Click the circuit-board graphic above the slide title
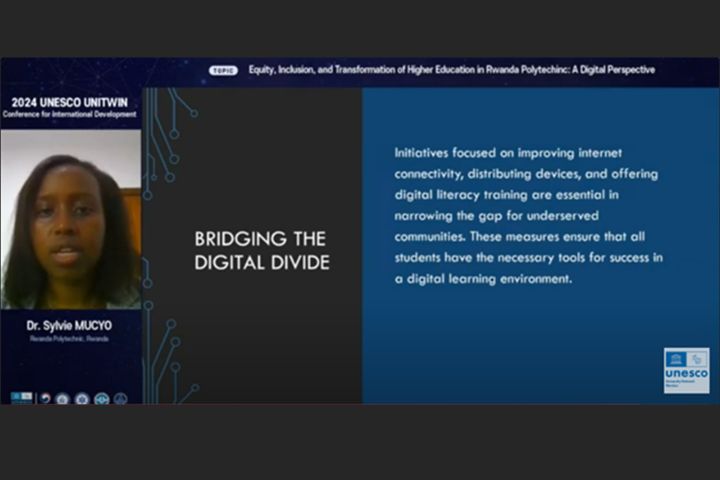Viewport: 720px width, 480px height. (169, 142)
